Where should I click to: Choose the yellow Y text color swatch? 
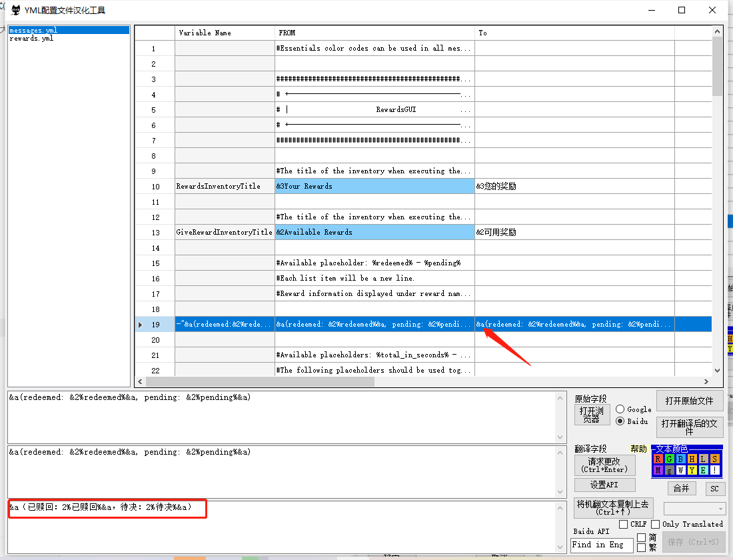point(692,470)
